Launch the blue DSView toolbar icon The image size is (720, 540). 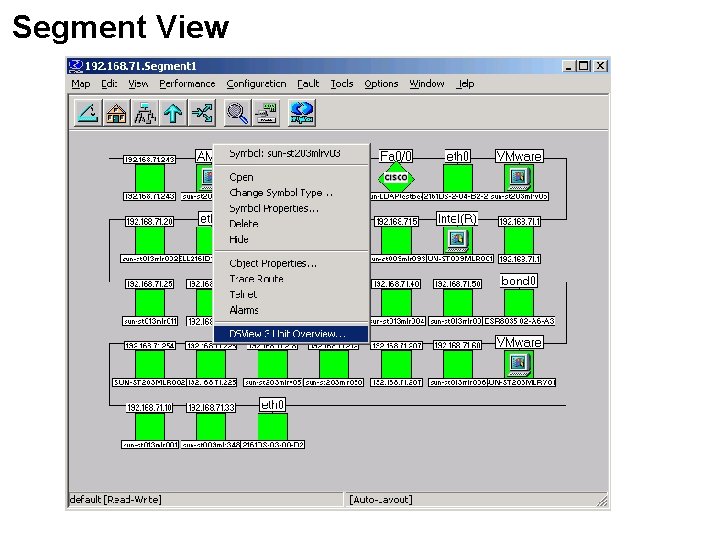[x=302, y=113]
